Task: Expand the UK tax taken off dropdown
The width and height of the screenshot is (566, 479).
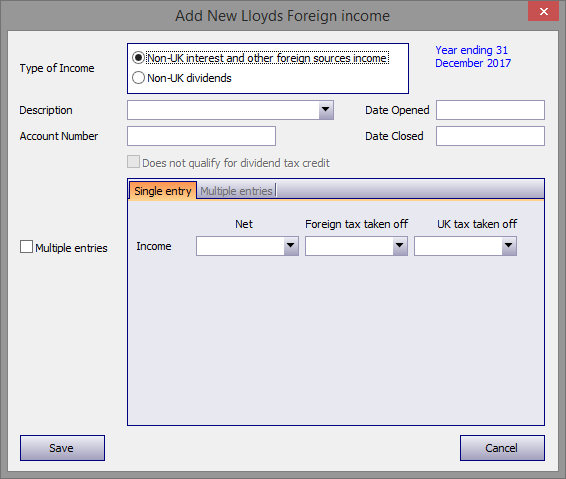Action: coord(509,246)
